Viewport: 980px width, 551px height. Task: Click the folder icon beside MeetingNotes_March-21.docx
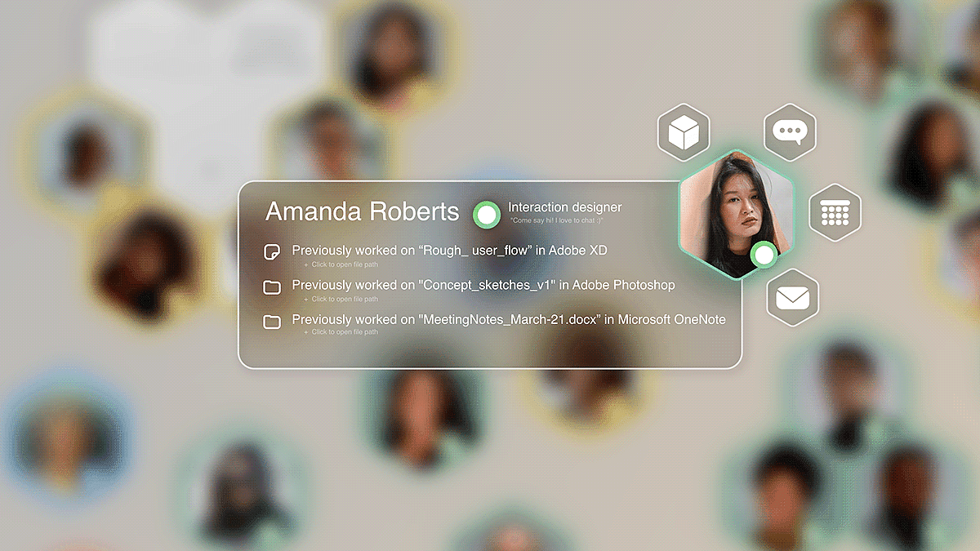(272, 322)
